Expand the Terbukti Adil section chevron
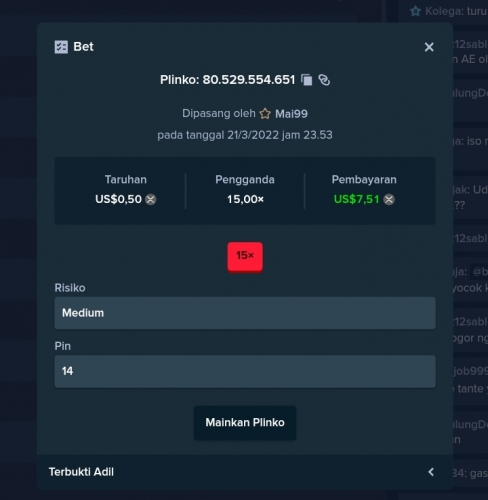488x500 pixels. [431, 472]
